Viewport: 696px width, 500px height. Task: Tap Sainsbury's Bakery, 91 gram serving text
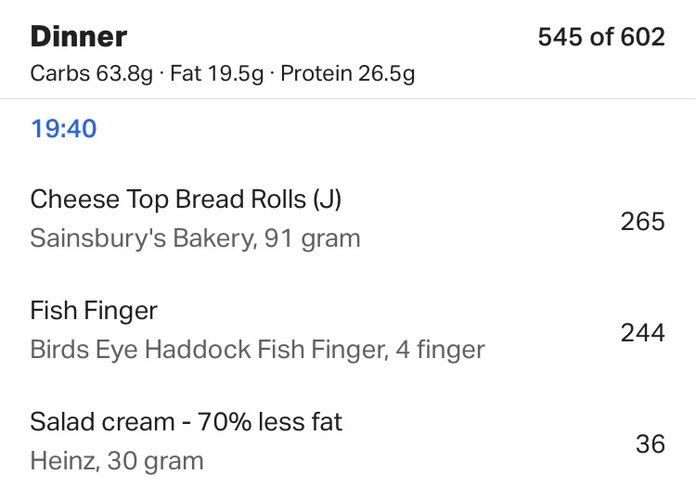195,238
